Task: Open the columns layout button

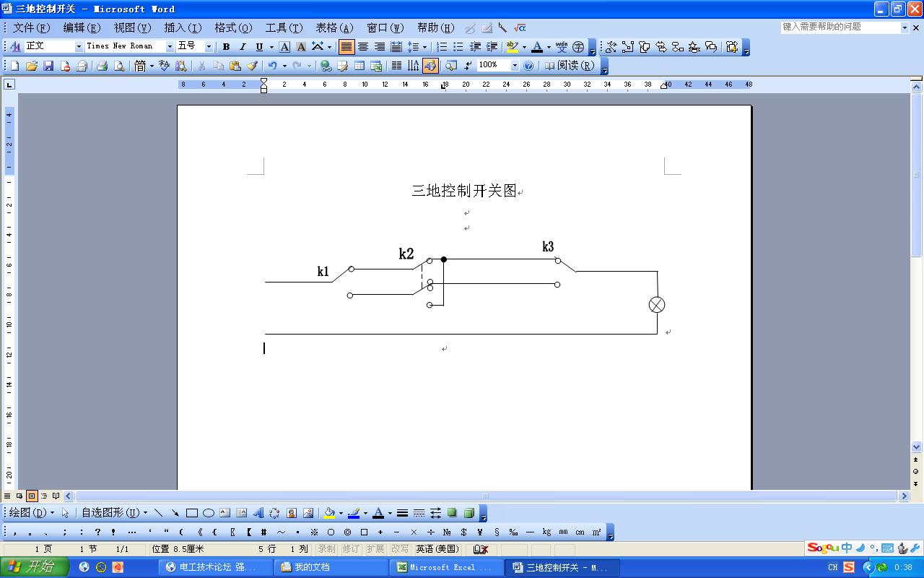Action: pyautogui.click(x=396, y=66)
